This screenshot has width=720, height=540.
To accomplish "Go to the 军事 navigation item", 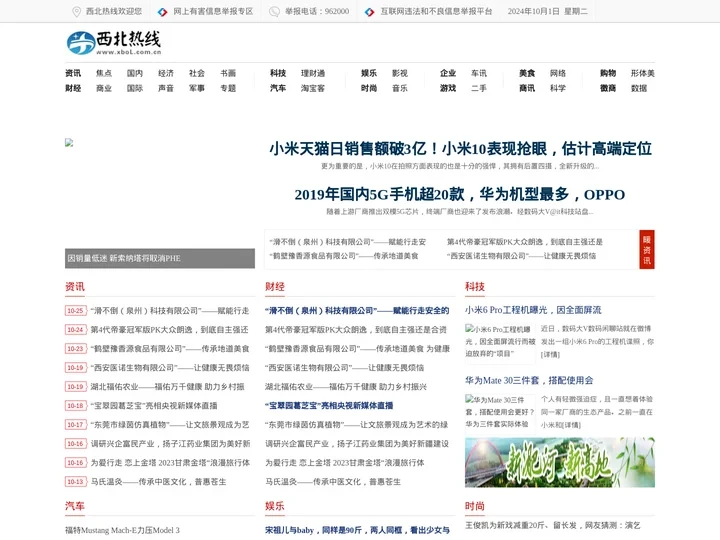I will (x=197, y=88).
